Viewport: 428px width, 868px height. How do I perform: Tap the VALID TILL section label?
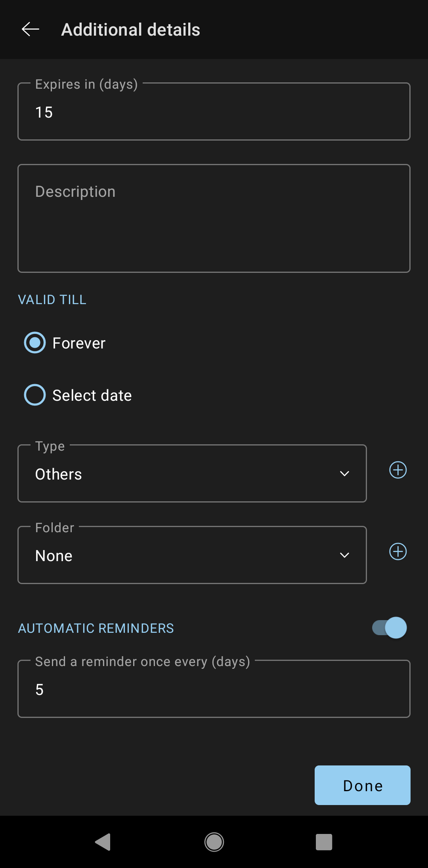tap(52, 300)
